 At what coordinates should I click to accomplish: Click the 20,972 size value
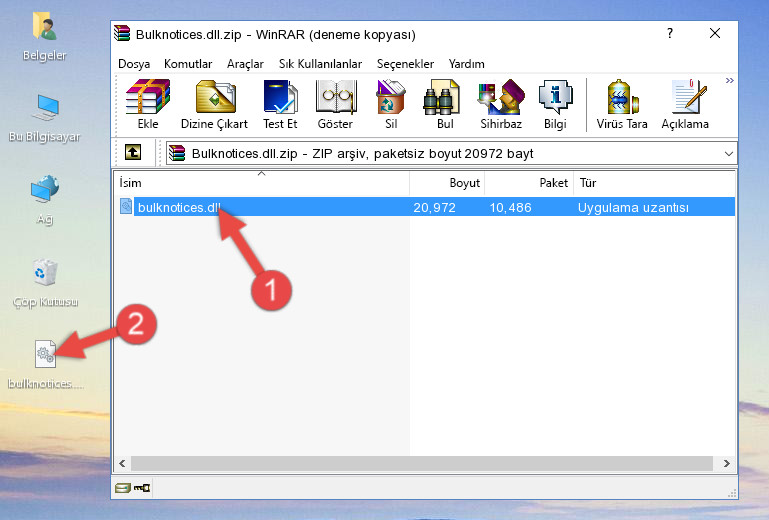tap(435, 208)
